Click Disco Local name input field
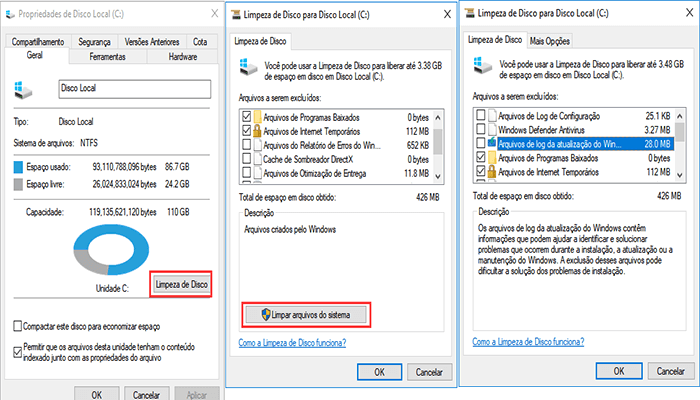Viewport: 700px width, 400px height. [x=134, y=89]
